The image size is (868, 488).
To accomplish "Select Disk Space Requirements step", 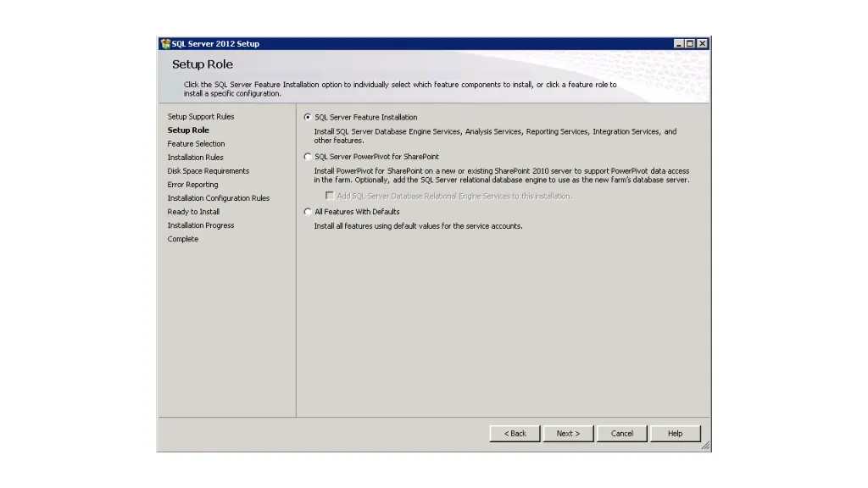I will tap(209, 171).
